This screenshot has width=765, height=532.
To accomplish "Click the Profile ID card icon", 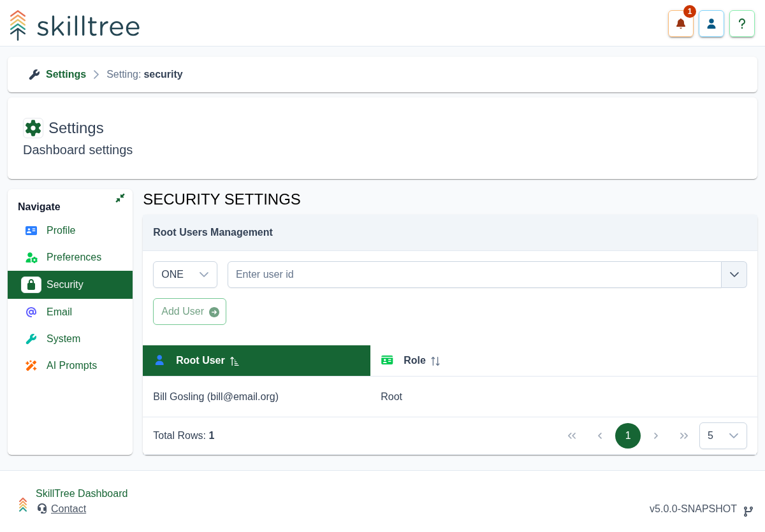I will (31, 231).
